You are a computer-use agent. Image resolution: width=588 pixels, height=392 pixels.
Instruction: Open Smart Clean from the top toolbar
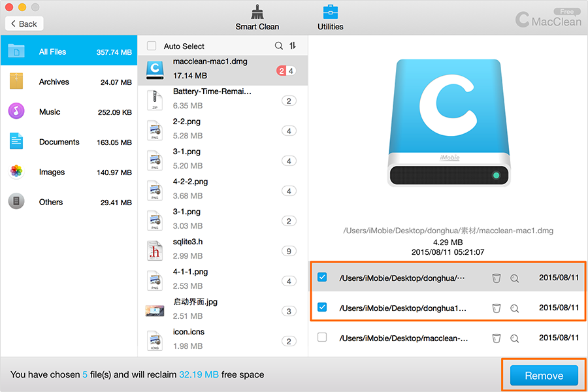(x=257, y=18)
